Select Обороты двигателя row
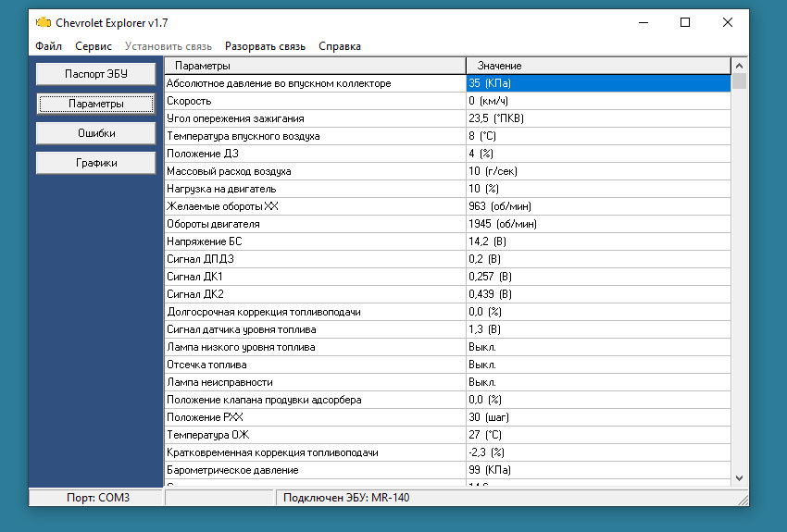The height and width of the screenshot is (532, 787). click(x=448, y=224)
